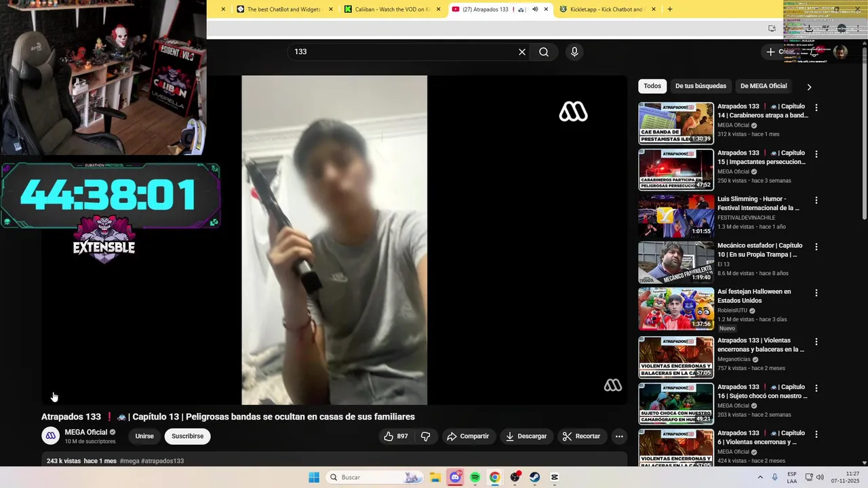The height and width of the screenshot is (488, 868).
Task: Start voice search with the microphone icon
Action: [x=574, y=52]
